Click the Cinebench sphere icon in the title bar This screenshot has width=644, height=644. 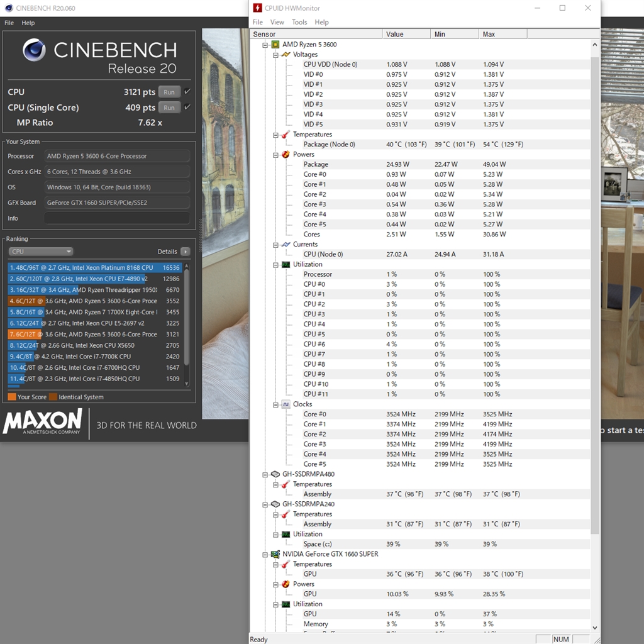tap(9, 8)
